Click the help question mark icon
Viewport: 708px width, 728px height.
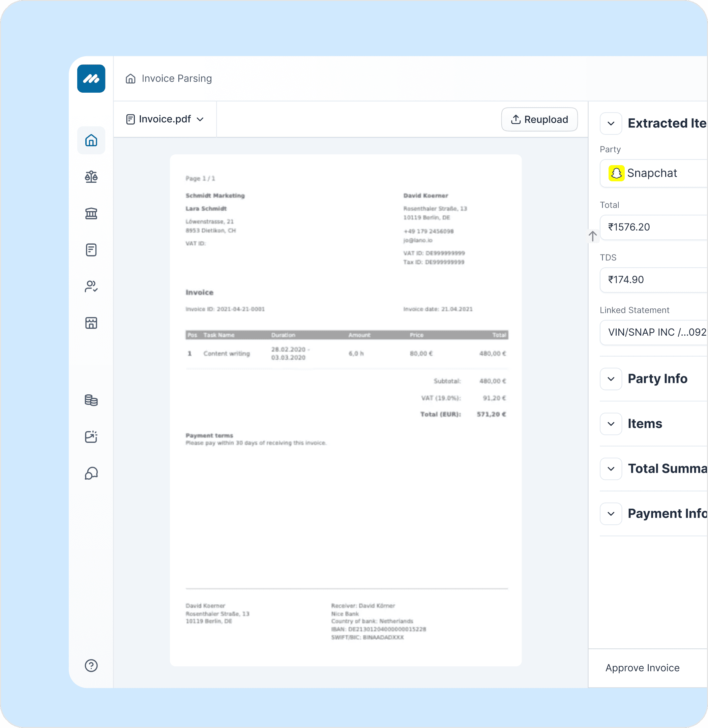pos(91,666)
